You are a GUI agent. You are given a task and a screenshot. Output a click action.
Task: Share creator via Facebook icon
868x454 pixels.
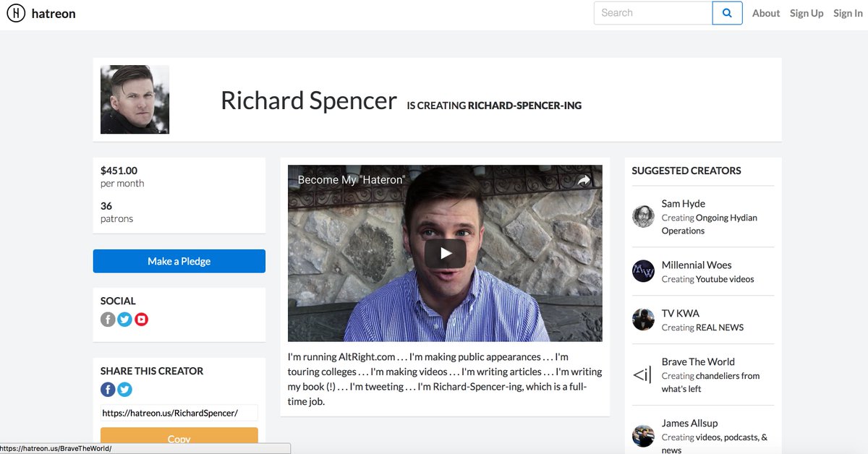pos(108,390)
